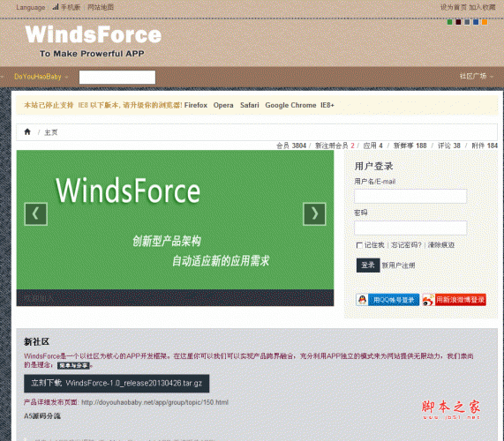The width and height of the screenshot is (504, 441).
Task: Click the WindsForce green banner slide
Action: [x=175, y=220]
